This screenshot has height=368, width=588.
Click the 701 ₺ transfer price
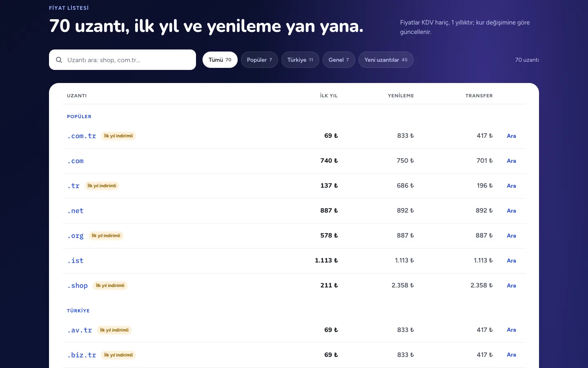coord(485,161)
